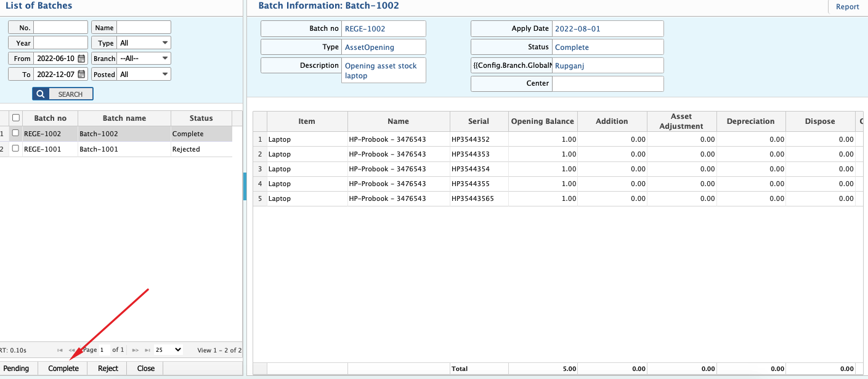
Task: Click the batch No. search field
Action: point(60,28)
